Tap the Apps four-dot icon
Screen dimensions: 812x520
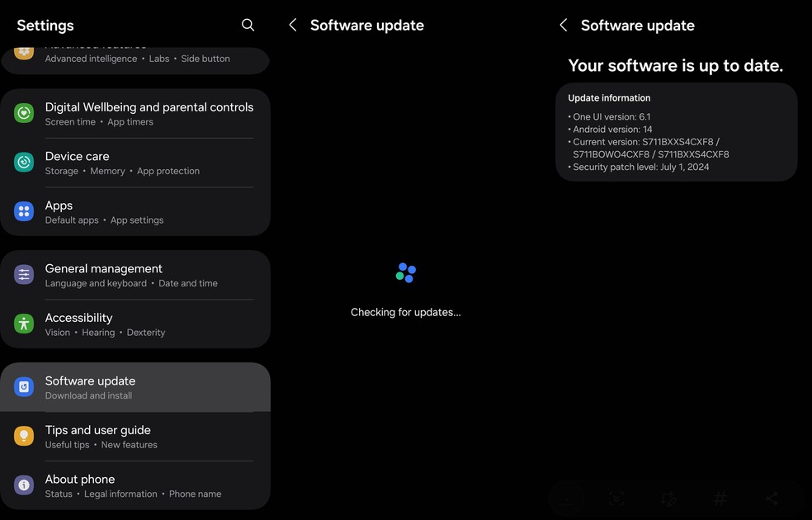coord(24,211)
